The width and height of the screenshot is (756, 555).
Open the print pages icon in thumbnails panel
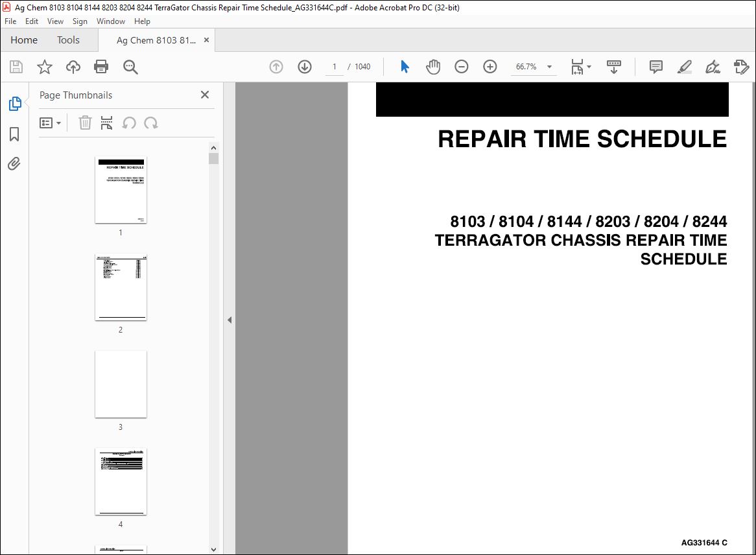(106, 123)
